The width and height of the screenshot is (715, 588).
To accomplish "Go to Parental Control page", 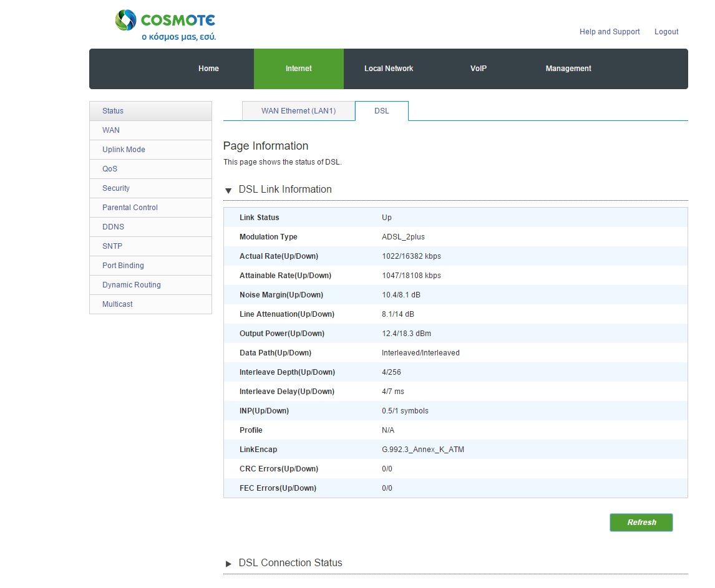I will click(150, 208).
